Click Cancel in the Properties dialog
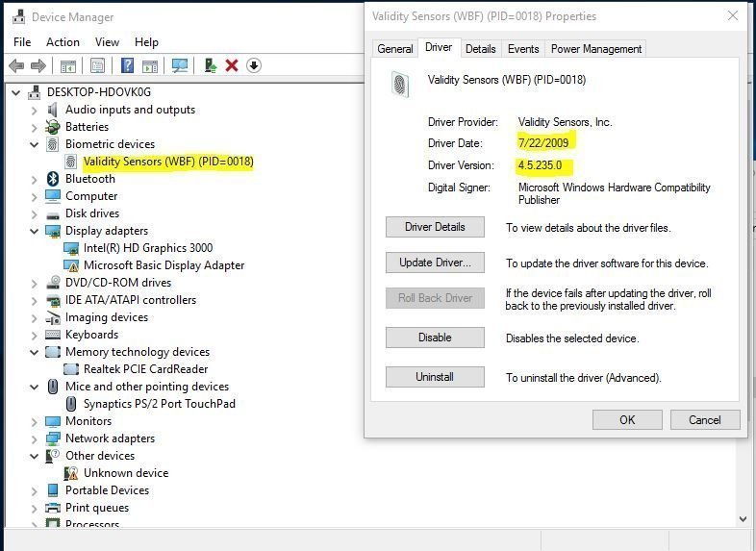The image size is (756, 551). coord(705,420)
